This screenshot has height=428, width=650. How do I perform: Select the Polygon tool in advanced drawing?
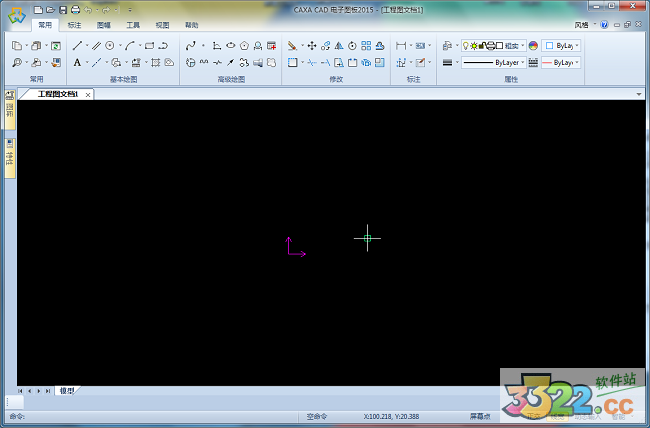point(244,45)
